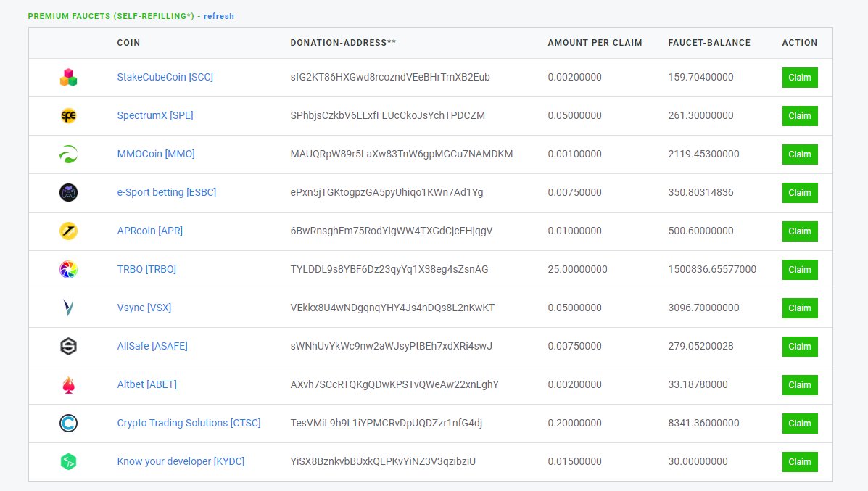This screenshot has height=491, width=868.
Task: Select the ESBC donation address starting ePxn5jTGK
Action: pos(387,192)
